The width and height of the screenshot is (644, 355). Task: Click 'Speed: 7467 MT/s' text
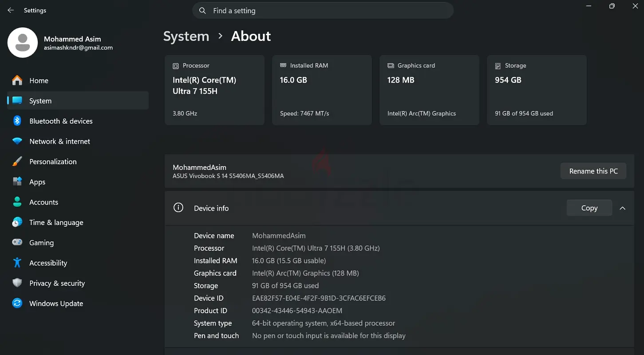[304, 113]
